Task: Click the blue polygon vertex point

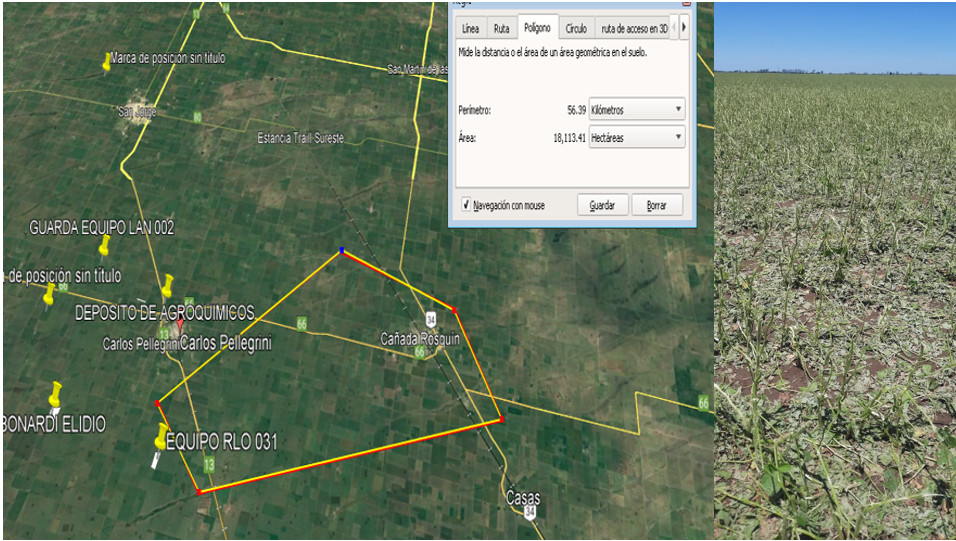Action: point(341,251)
